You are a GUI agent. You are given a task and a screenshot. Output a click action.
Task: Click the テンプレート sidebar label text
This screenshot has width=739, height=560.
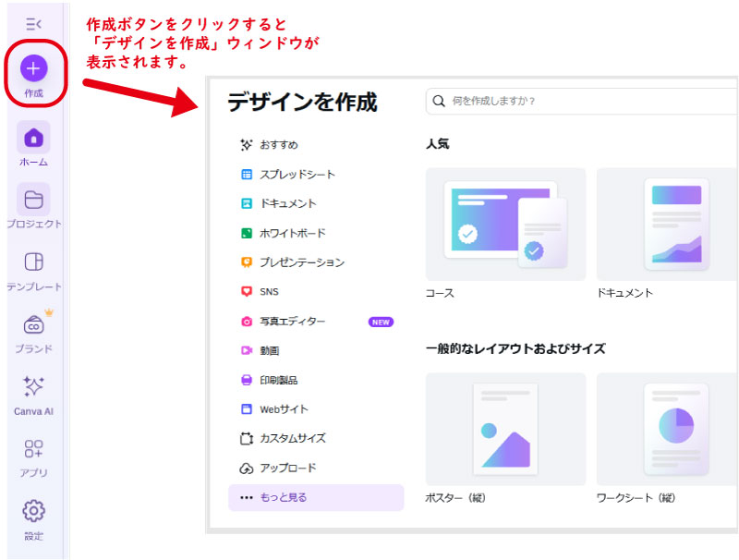[x=34, y=286]
